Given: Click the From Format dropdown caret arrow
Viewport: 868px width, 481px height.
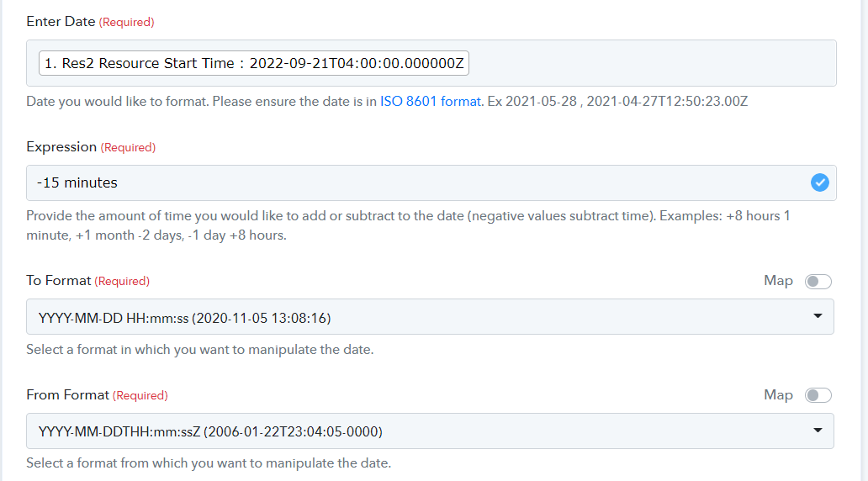Looking at the screenshot, I should pyautogui.click(x=818, y=431).
